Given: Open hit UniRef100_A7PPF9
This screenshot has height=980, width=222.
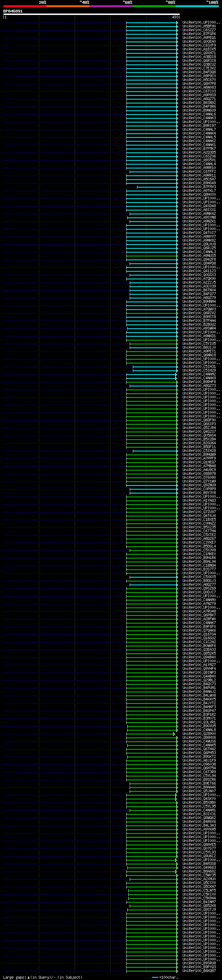Looking at the screenshot, I should (199, 459).
